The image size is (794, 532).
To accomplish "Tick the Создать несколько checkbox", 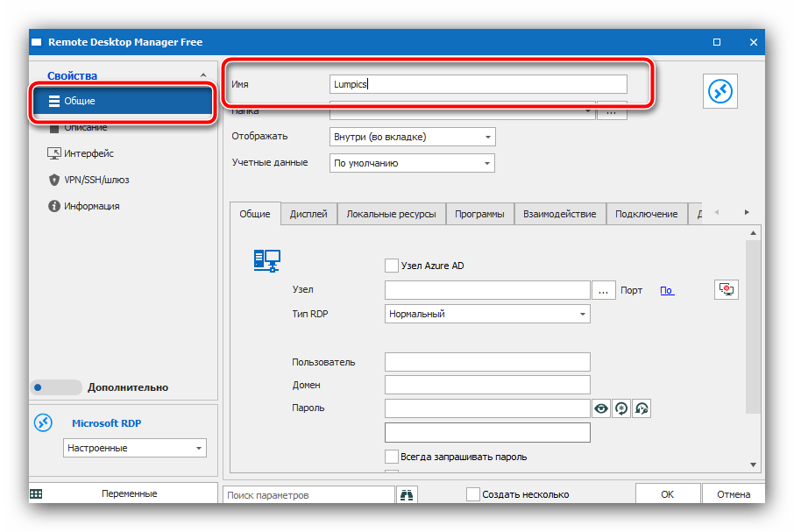I will pyautogui.click(x=473, y=494).
